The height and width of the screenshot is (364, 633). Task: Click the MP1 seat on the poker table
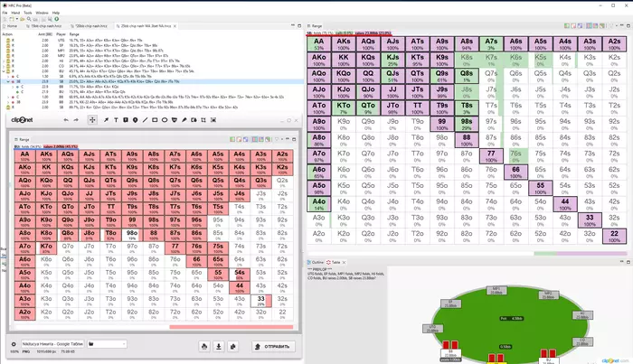point(496,290)
